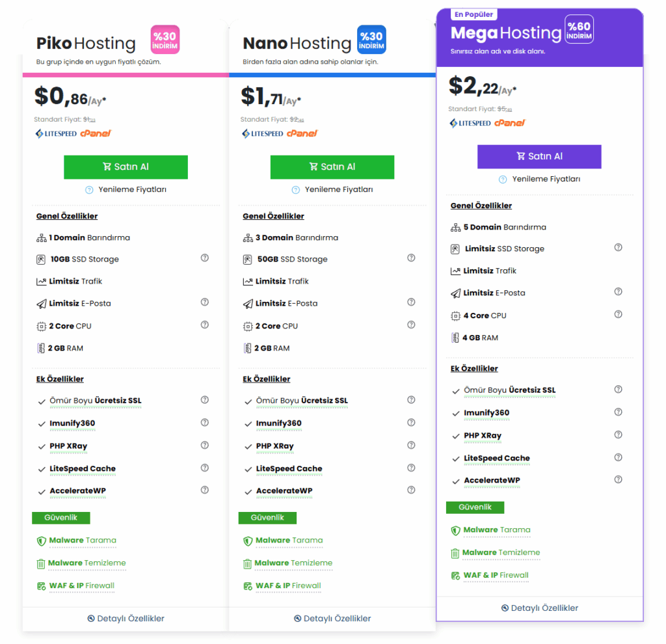Click help icon beside Mega AccelerateWP
Viewport: 666px width, 644px height.
[619, 479]
